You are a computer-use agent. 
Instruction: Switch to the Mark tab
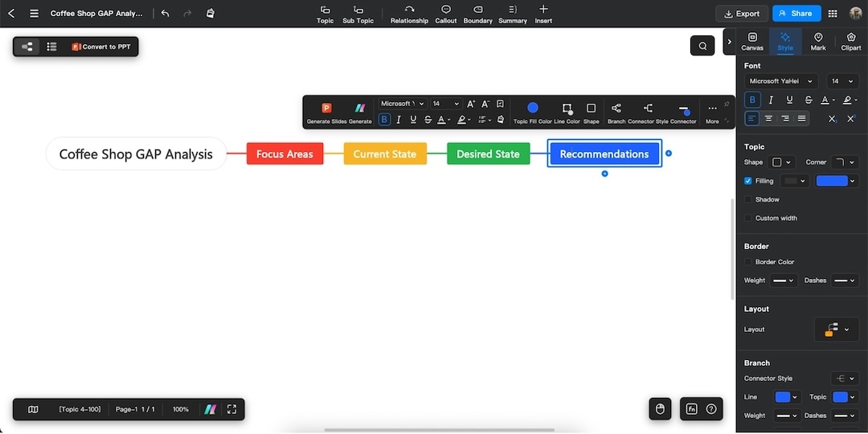click(818, 42)
